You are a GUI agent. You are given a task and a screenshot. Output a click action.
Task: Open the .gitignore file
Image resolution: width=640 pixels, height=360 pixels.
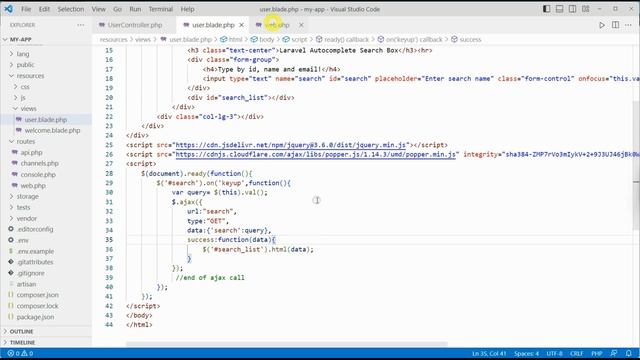pos(46,273)
